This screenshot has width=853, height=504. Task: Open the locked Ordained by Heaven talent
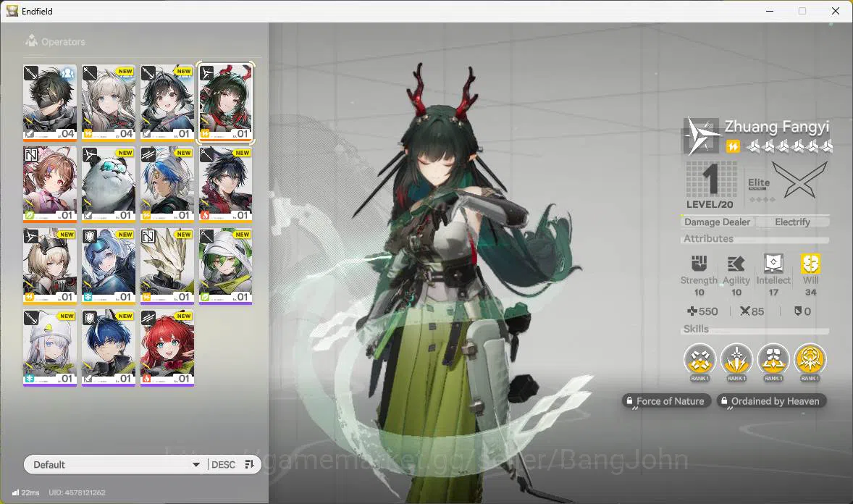[771, 401]
